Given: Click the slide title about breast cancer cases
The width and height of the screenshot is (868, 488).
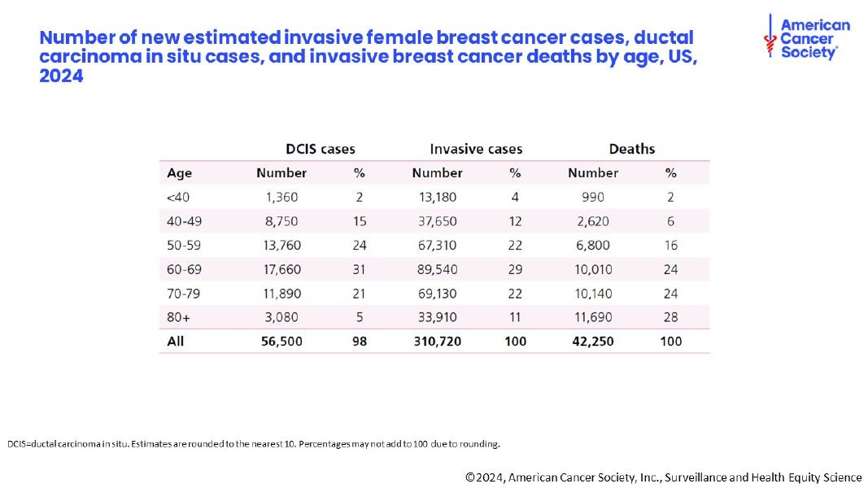Looking at the screenshot, I should [368, 57].
